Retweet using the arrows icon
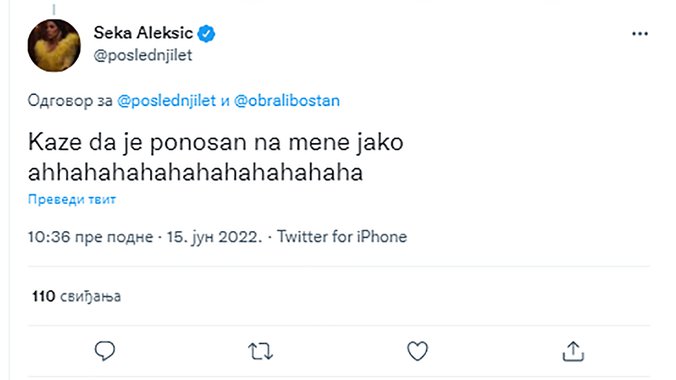676x380 pixels. pos(260,351)
